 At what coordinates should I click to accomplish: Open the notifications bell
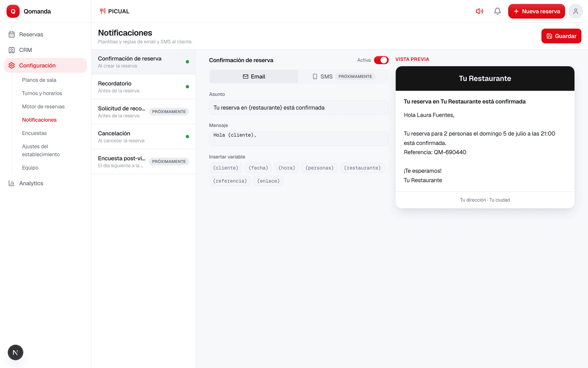497,11
